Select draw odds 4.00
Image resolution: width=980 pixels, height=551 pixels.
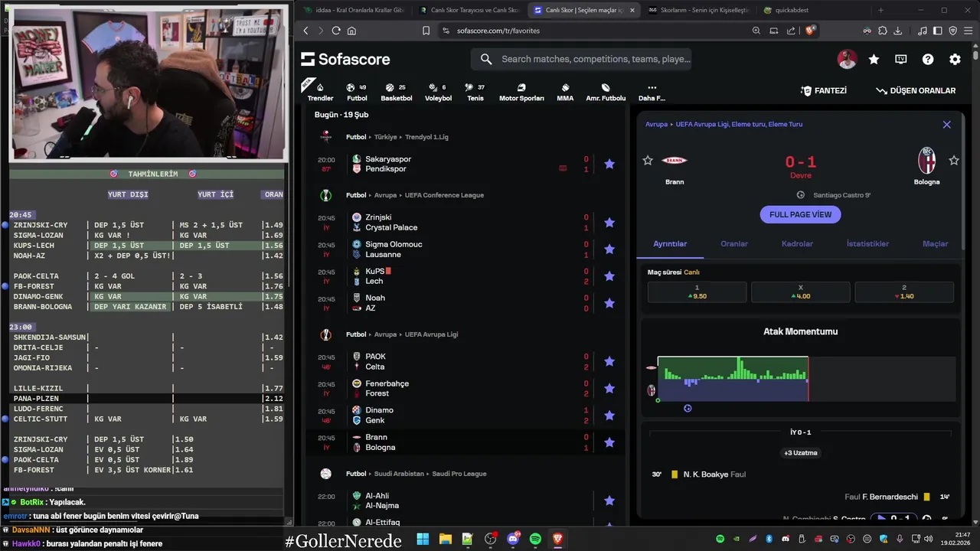[800, 292]
